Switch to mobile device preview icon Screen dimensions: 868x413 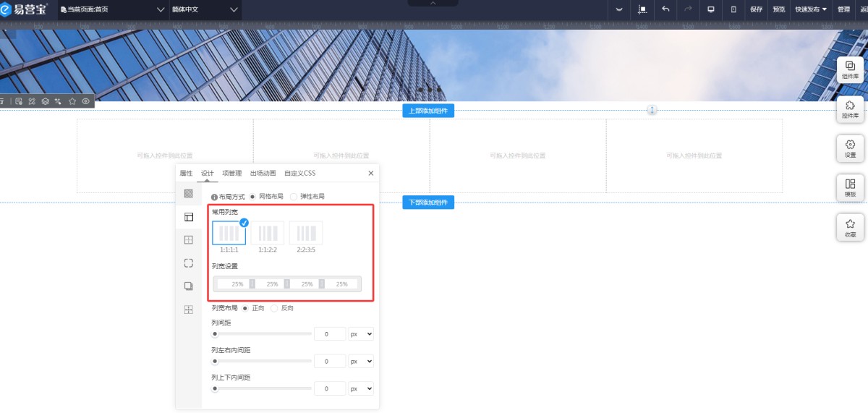pos(733,9)
